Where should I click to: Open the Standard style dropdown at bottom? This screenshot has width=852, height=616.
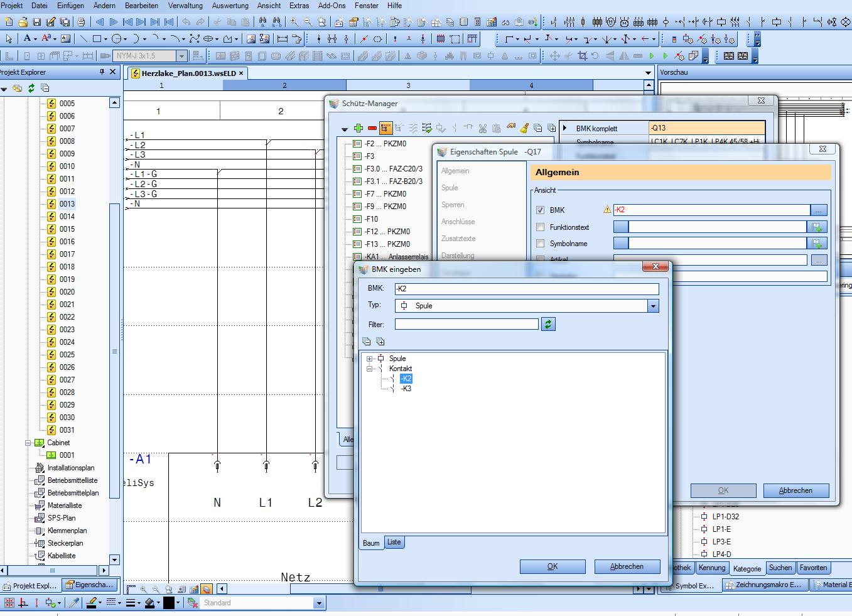[x=318, y=603]
